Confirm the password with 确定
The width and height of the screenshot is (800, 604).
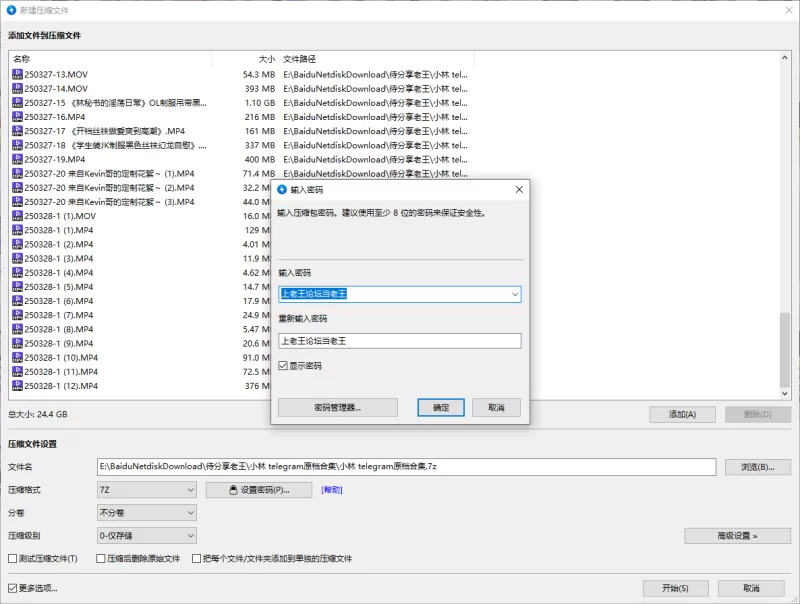441,408
